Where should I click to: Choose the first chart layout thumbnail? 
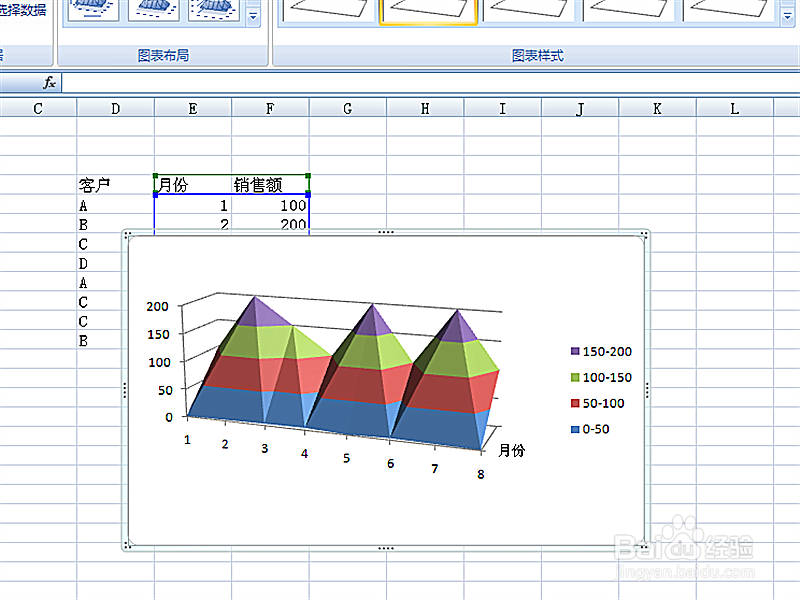93,10
